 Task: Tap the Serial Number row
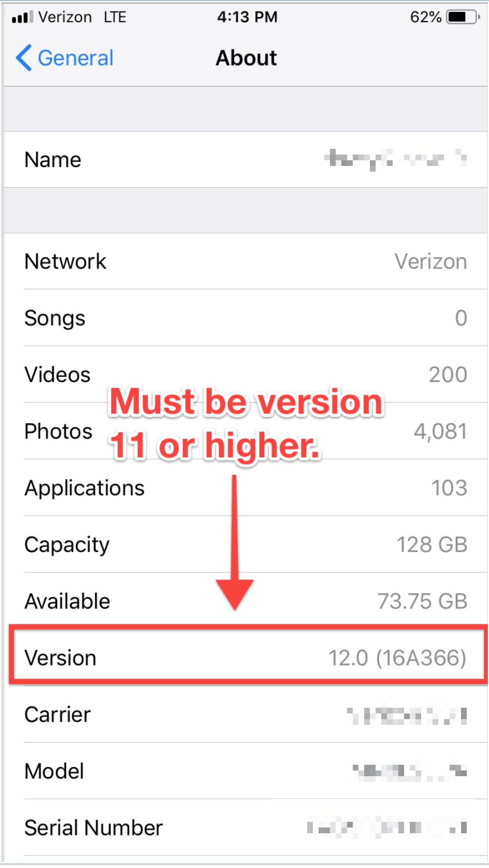246,828
